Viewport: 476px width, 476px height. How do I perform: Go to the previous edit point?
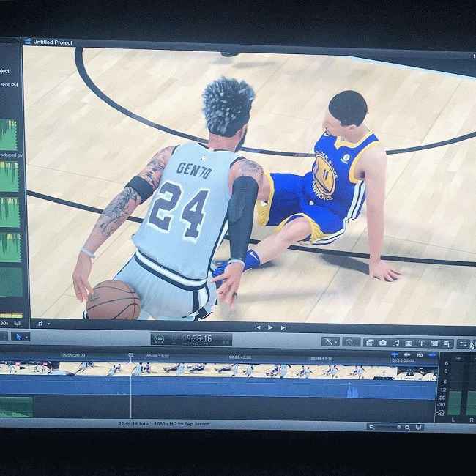[257, 327]
